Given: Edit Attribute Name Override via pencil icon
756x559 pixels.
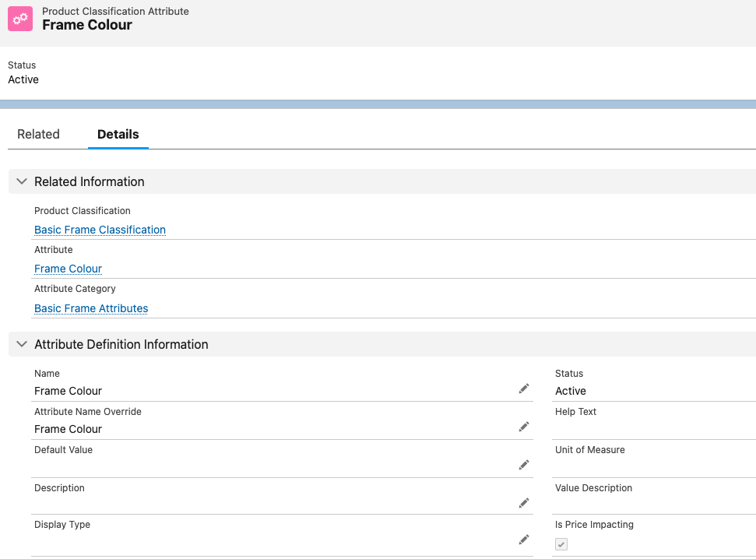Looking at the screenshot, I should click(524, 427).
